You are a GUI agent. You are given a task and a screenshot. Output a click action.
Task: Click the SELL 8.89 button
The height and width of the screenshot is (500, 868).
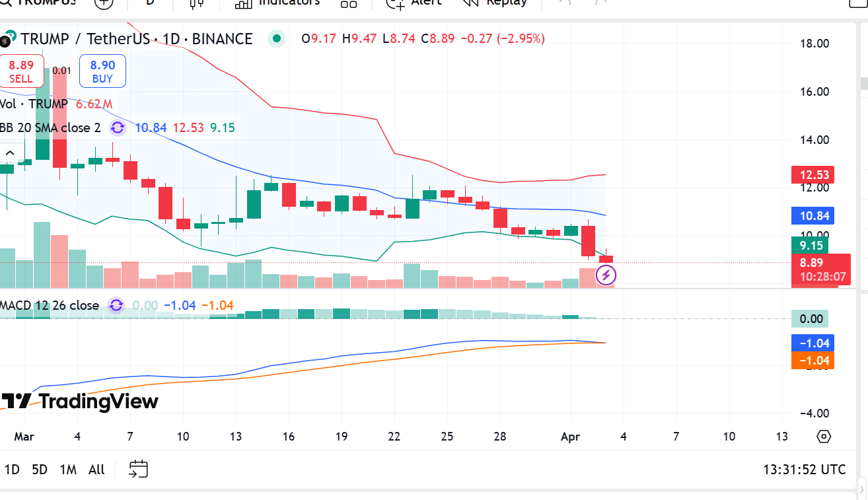(21, 71)
